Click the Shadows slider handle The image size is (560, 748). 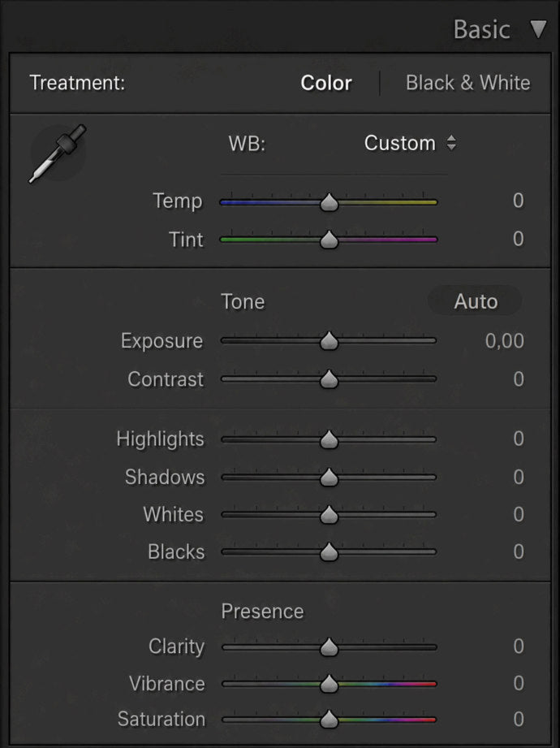329,477
